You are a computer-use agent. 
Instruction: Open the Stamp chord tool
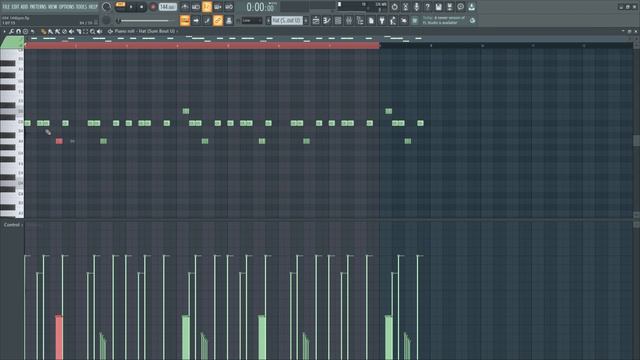click(25, 31)
